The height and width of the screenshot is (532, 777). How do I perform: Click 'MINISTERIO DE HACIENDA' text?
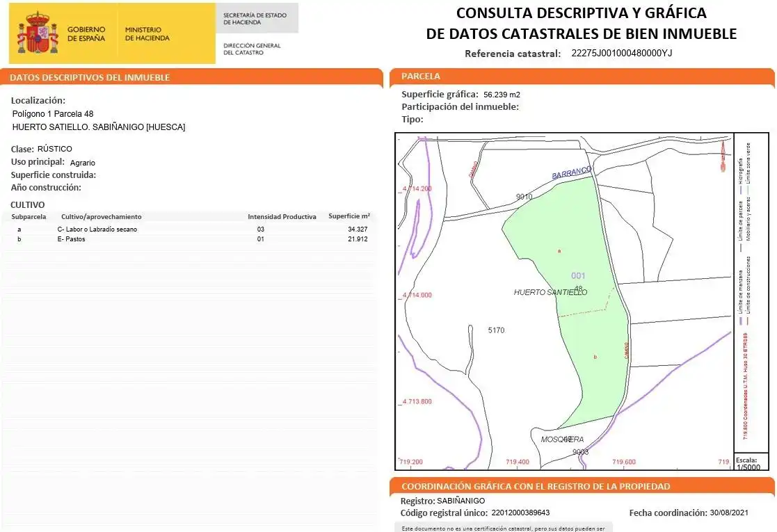[147, 33]
